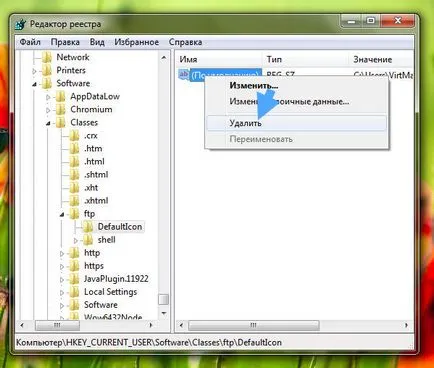The width and height of the screenshot is (434, 368).
Task: Click the Local Settings folder icon
Action: (x=74, y=292)
